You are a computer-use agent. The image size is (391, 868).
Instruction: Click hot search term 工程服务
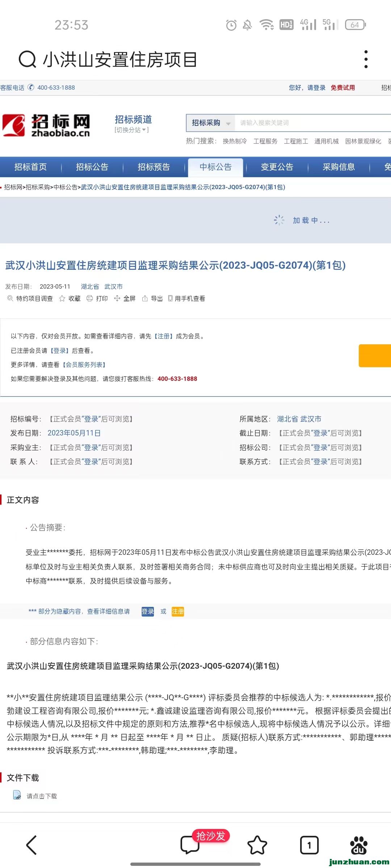click(265, 141)
